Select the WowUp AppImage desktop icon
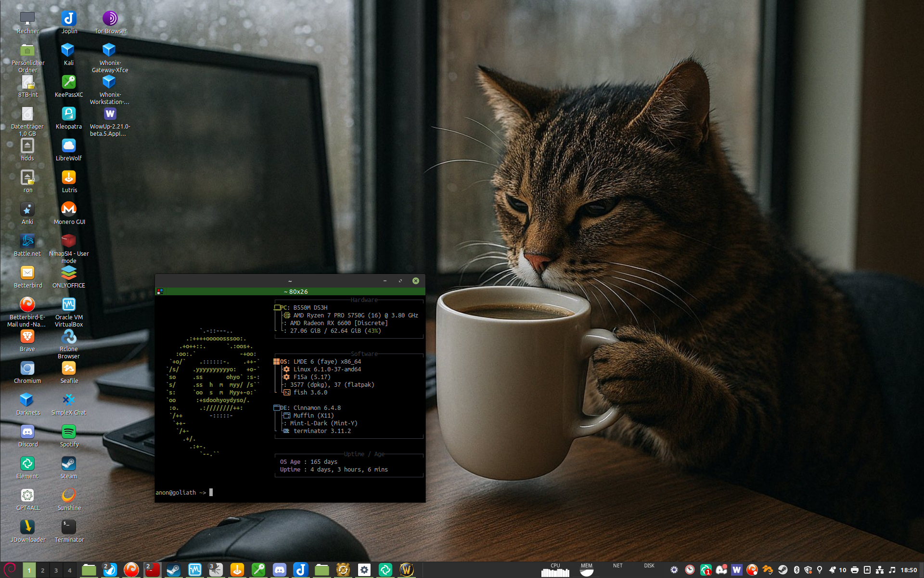The height and width of the screenshot is (578, 924). tap(110, 121)
